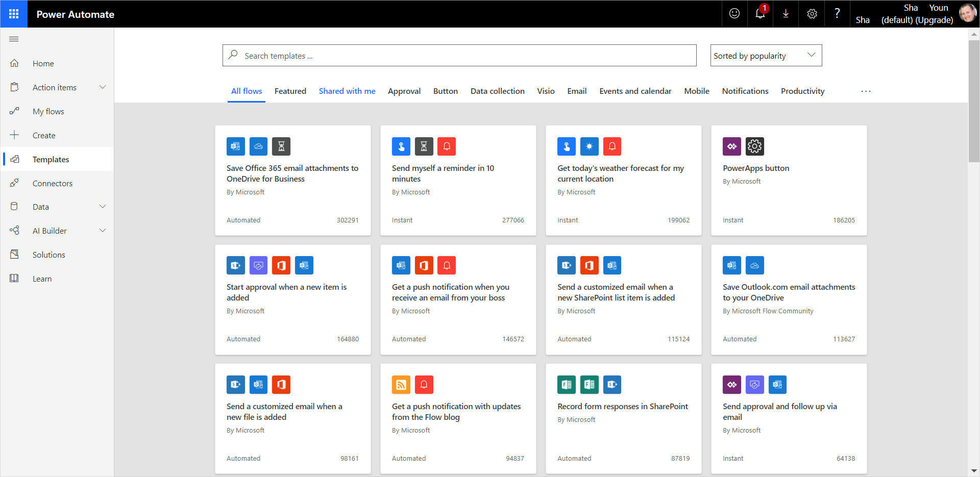Open Connectors page link
Viewport: 980px width, 477px height.
point(53,183)
